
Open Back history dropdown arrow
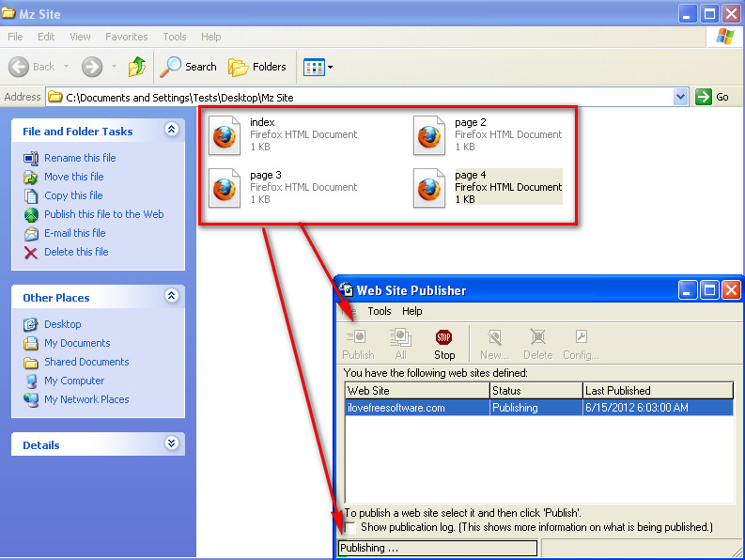[66, 67]
